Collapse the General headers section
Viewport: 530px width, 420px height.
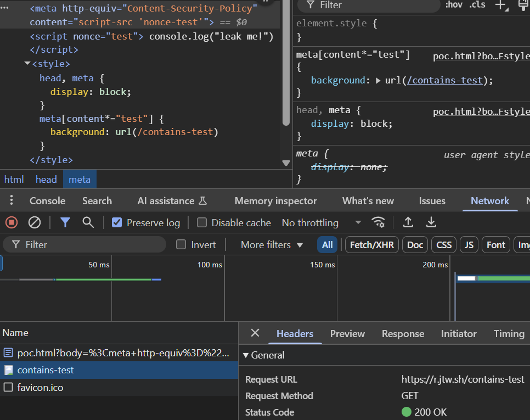(x=246, y=355)
